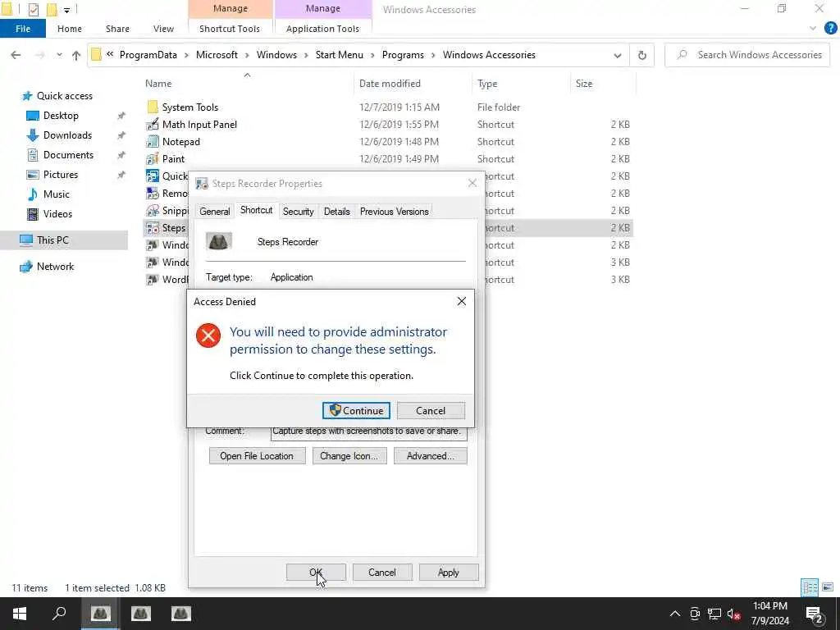Open Quick access in sidebar
840x630 pixels.
64,96
